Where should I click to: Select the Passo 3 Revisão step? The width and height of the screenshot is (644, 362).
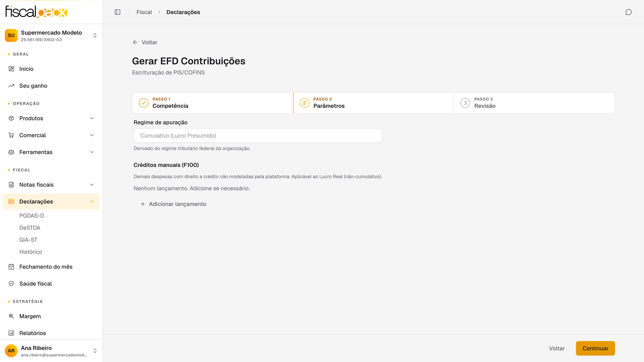pyautogui.click(x=534, y=103)
